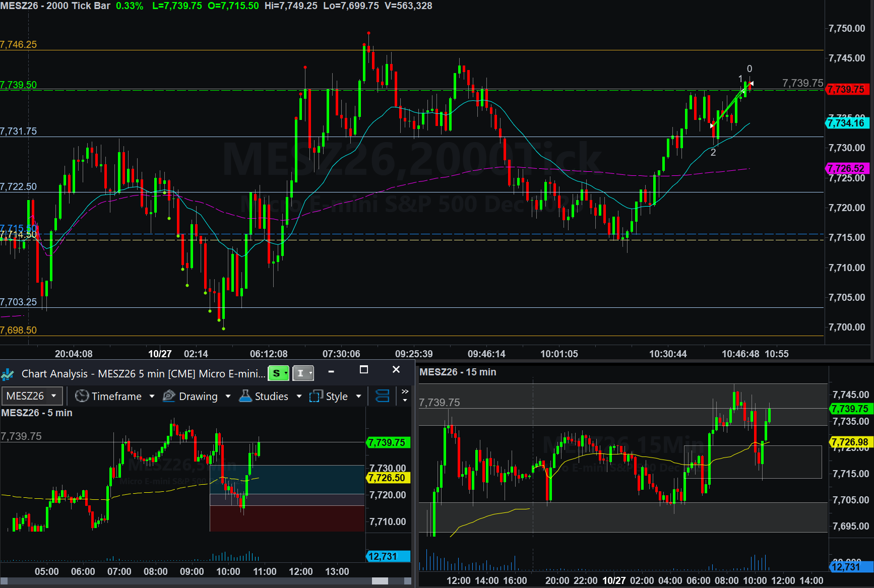Image resolution: width=874 pixels, height=588 pixels.
Task: Click the red 7,739.75 last price label
Action: 848,89
